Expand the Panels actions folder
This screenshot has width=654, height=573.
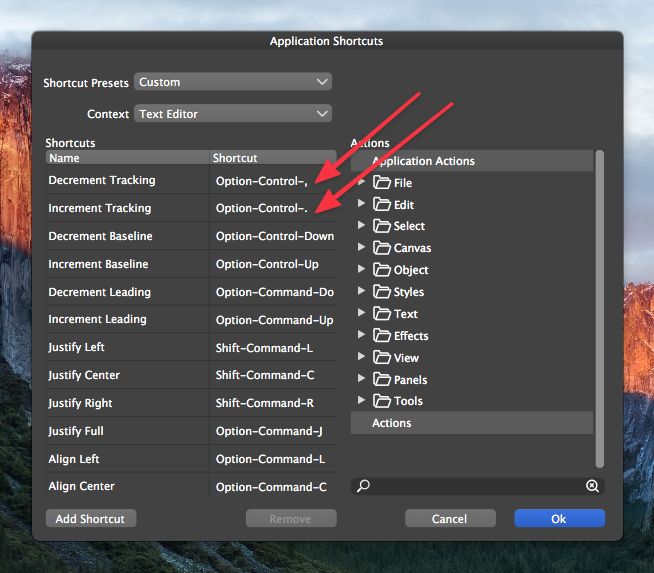click(x=361, y=378)
